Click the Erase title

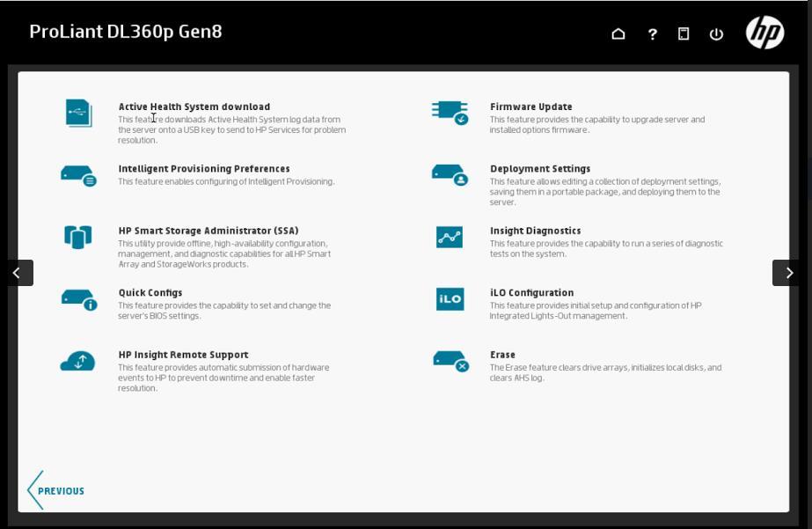[502, 355]
